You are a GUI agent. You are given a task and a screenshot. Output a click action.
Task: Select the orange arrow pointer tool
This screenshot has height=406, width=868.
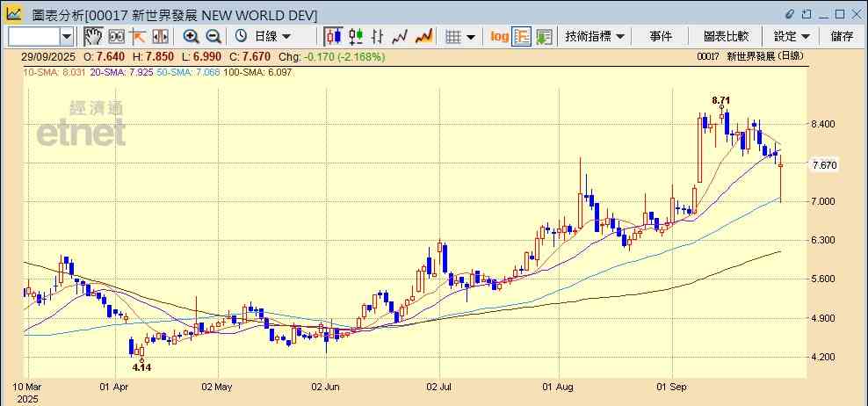137,37
